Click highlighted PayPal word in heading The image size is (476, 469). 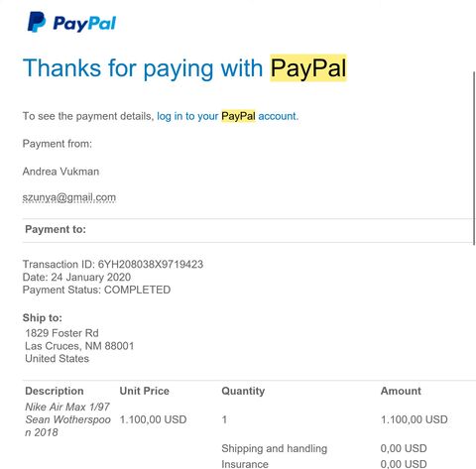pyautogui.click(x=308, y=68)
